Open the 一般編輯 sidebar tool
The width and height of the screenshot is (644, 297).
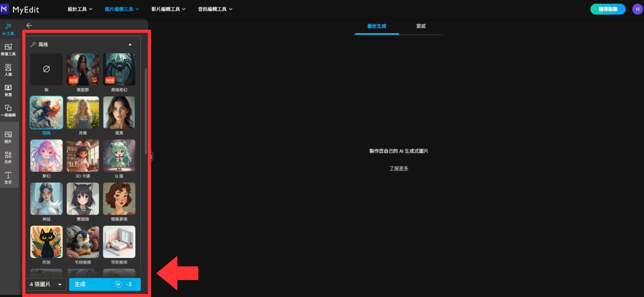[x=8, y=111]
